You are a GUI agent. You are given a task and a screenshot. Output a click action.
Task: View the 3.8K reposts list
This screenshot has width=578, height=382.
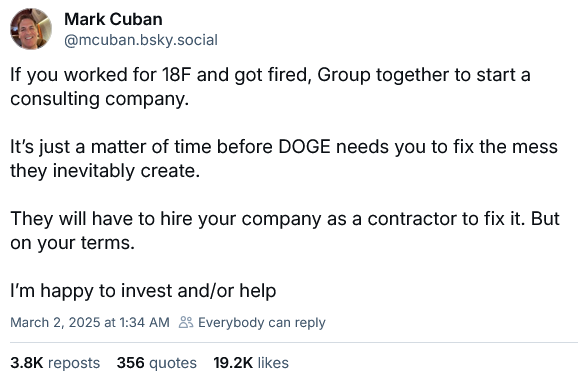55,363
